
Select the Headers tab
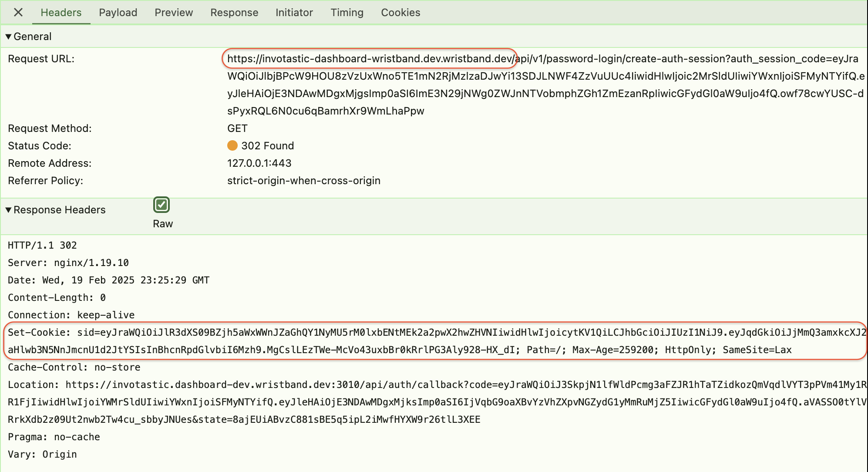(61, 12)
